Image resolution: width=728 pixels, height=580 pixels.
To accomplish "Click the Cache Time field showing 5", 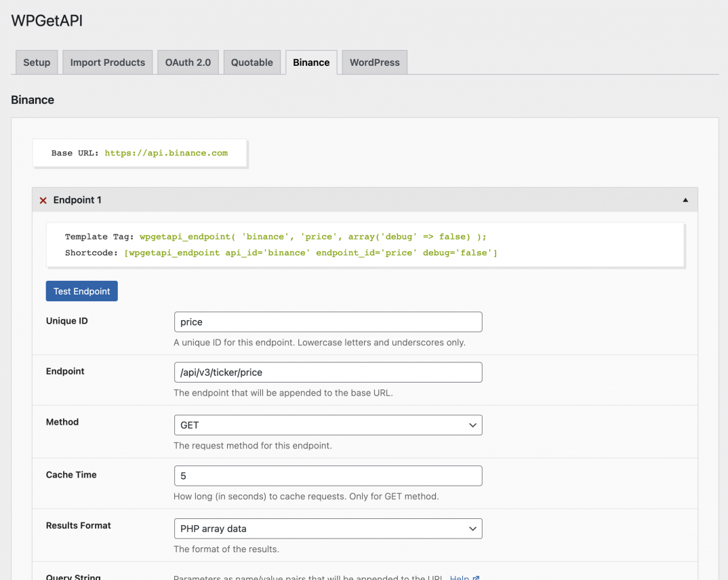I will click(x=328, y=476).
